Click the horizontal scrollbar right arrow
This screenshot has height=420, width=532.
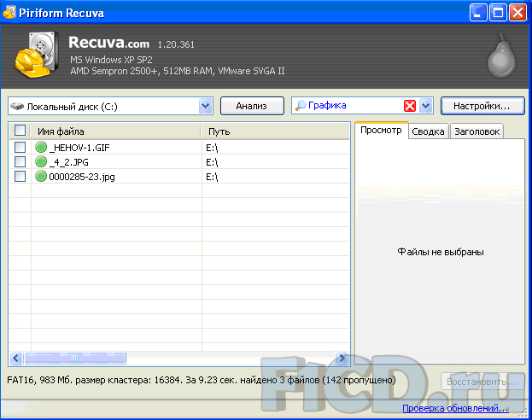point(342,358)
